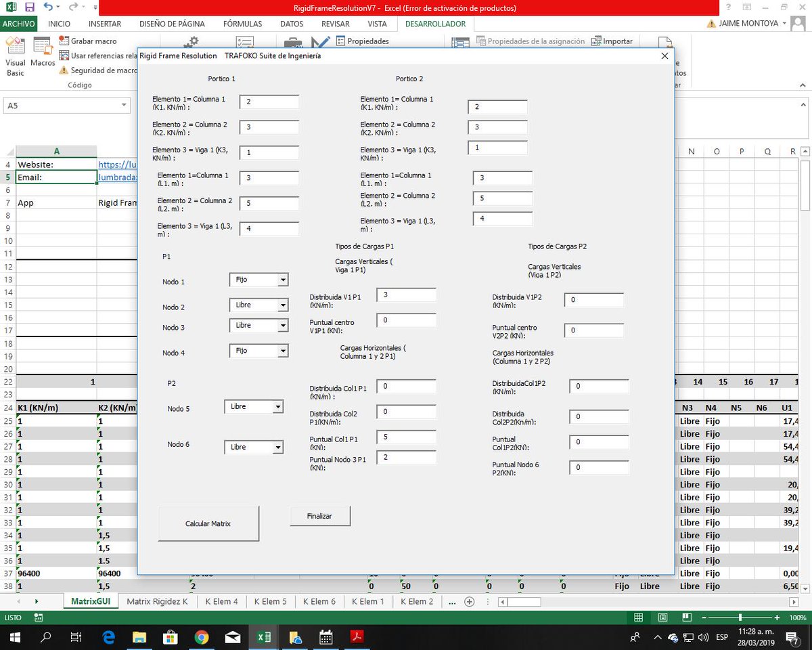Screen dimensions: 812x650
Task: Switch to the DATOS ribbon tab
Action: (292, 24)
